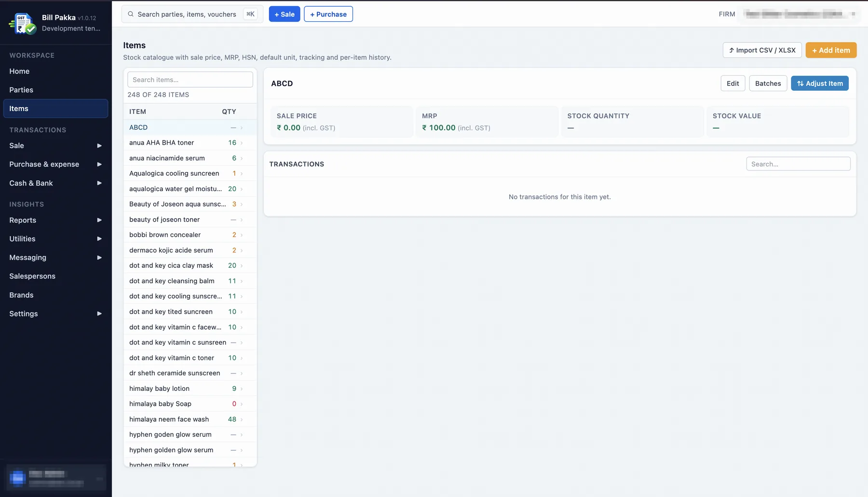Select anua niacinamide serum item

[x=190, y=158]
